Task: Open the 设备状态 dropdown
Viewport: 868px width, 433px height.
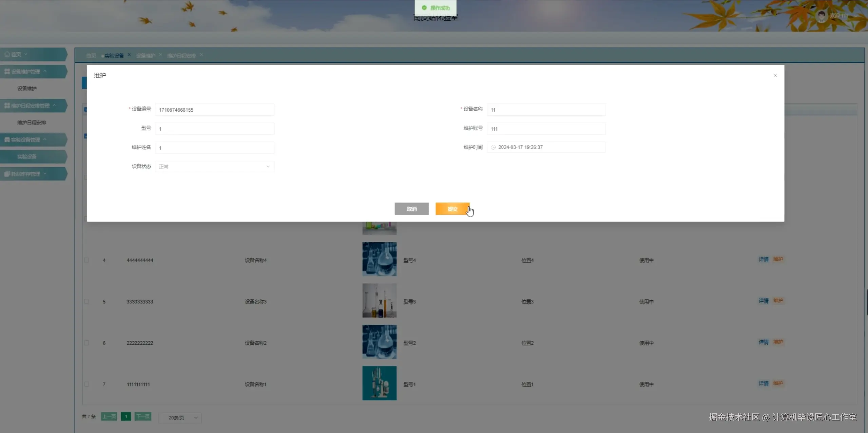Action: point(214,167)
